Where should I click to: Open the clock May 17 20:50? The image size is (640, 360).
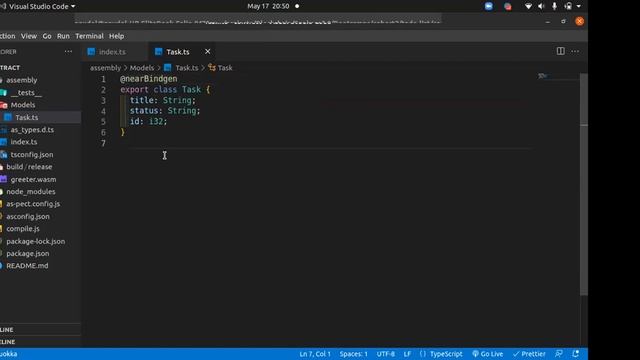pyautogui.click(x=268, y=6)
